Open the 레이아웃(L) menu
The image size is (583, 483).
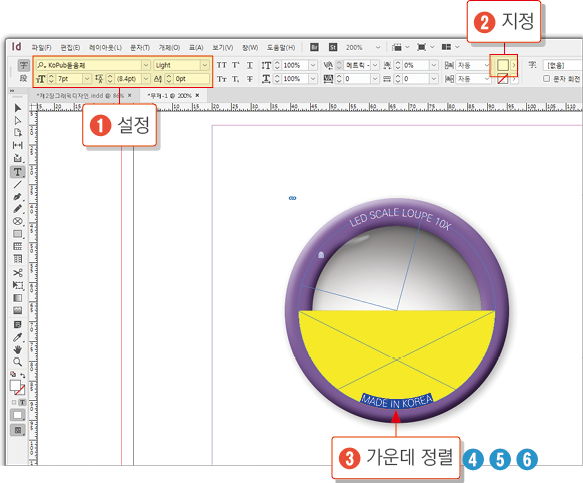(105, 48)
